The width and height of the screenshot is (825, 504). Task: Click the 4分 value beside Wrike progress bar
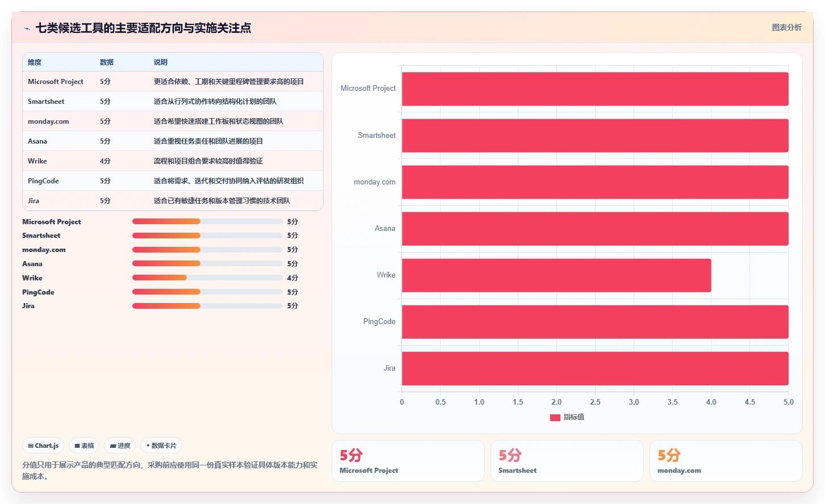(x=292, y=278)
